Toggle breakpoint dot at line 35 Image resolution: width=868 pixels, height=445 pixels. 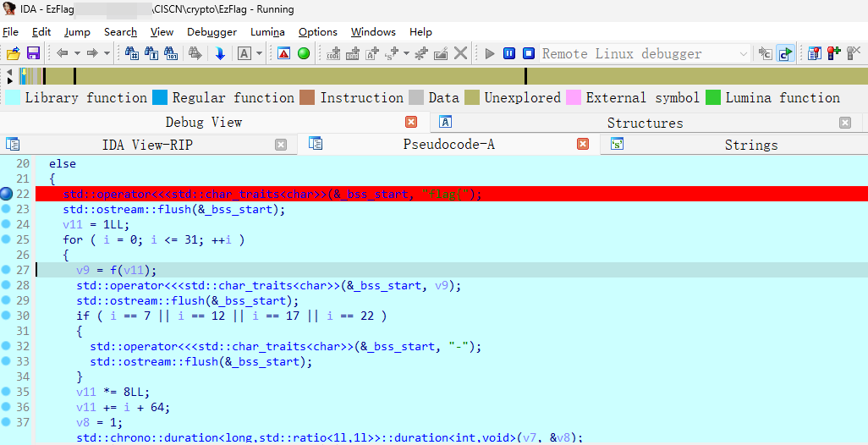(x=6, y=392)
